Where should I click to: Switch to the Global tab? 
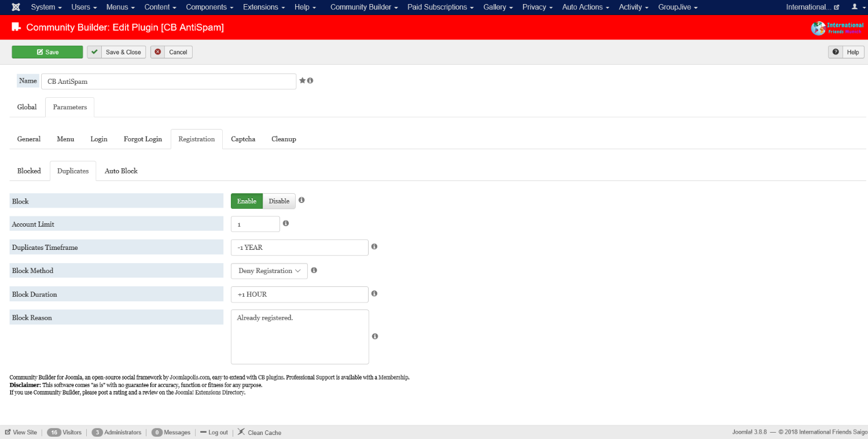[x=27, y=107]
